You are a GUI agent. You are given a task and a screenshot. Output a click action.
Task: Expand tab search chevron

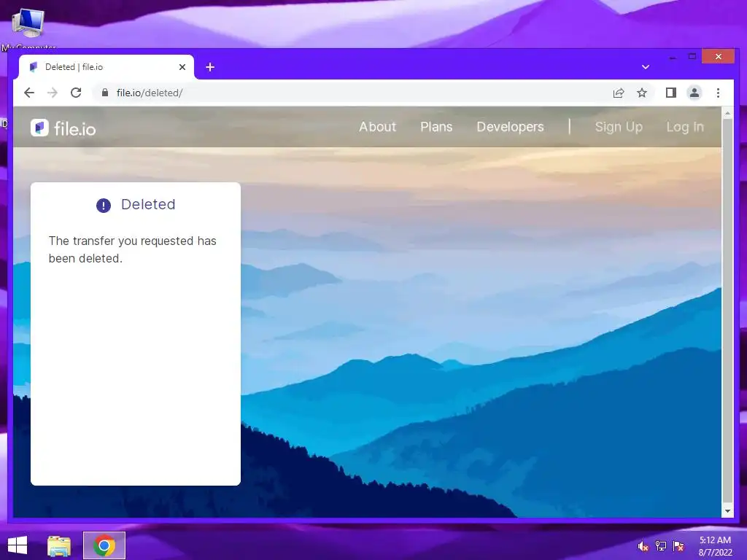pos(646,67)
